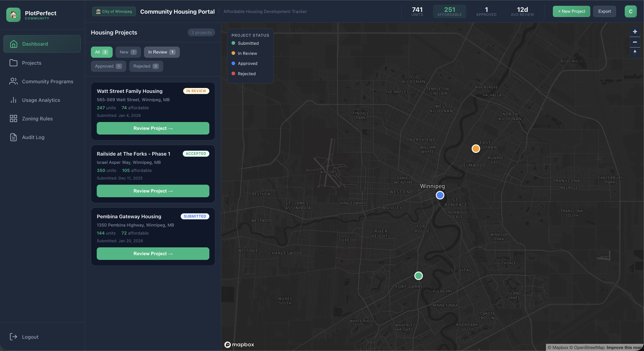
Task: Select the All projects filter tab
Action: tap(101, 52)
